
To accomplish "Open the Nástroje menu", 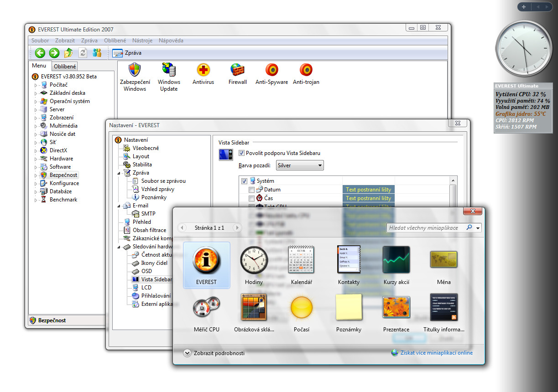I will pos(142,41).
